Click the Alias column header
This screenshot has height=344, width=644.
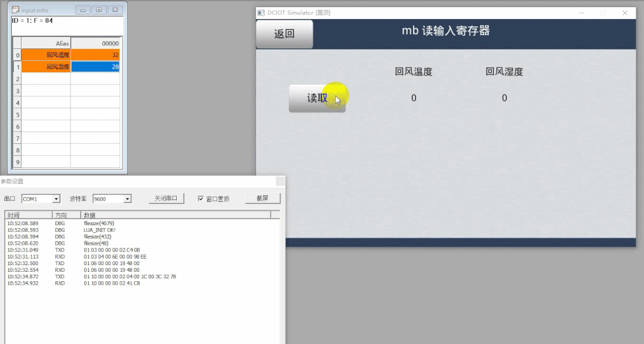[x=46, y=43]
